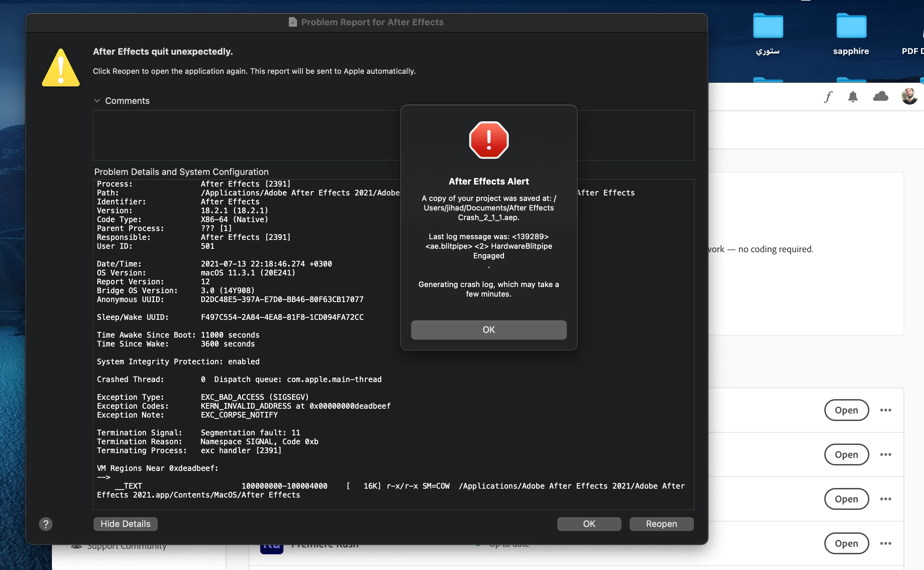Open the Arabic-named desktop folder
This screenshot has width=924, height=570.
pyautogui.click(x=768, y=26)
